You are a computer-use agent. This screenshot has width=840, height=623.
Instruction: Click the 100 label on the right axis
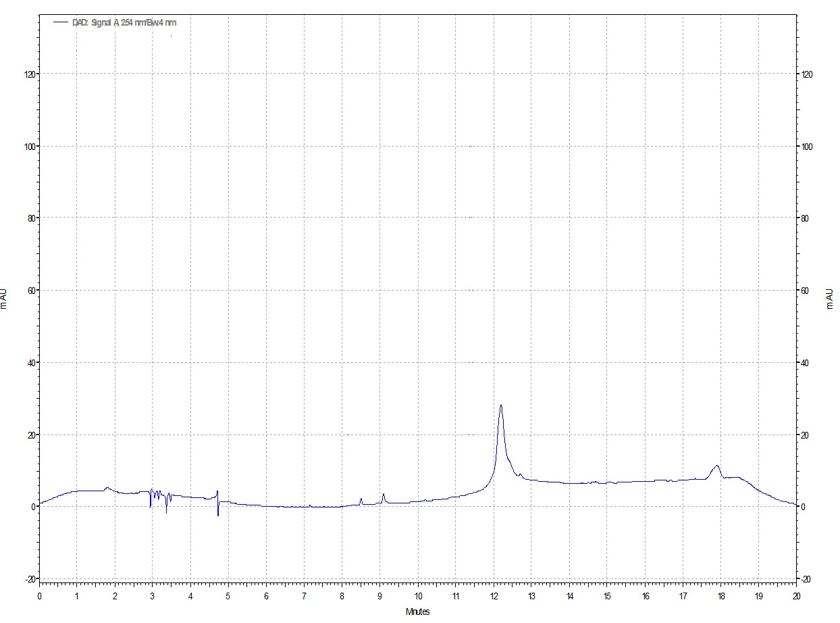click(807, 146)
